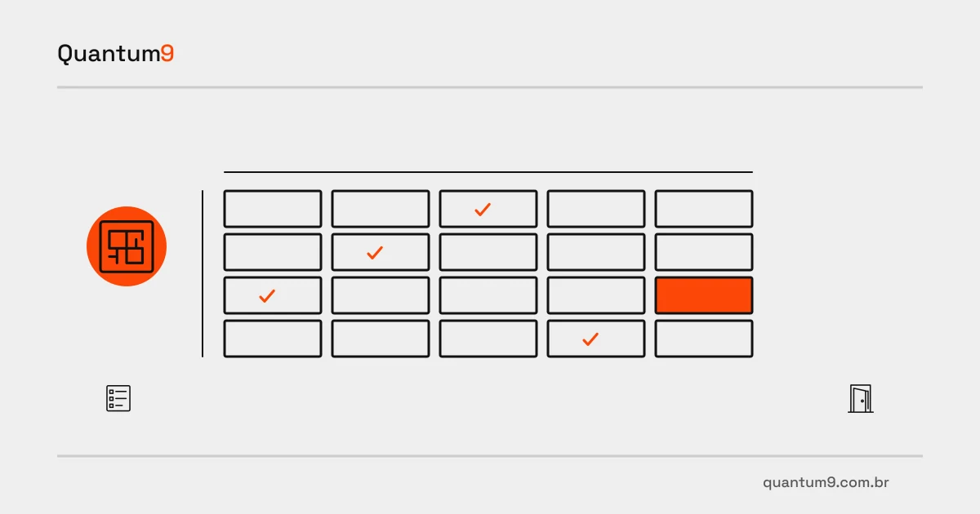
Task: Select the empty top-right grid cell
Action: coord(704,209)
